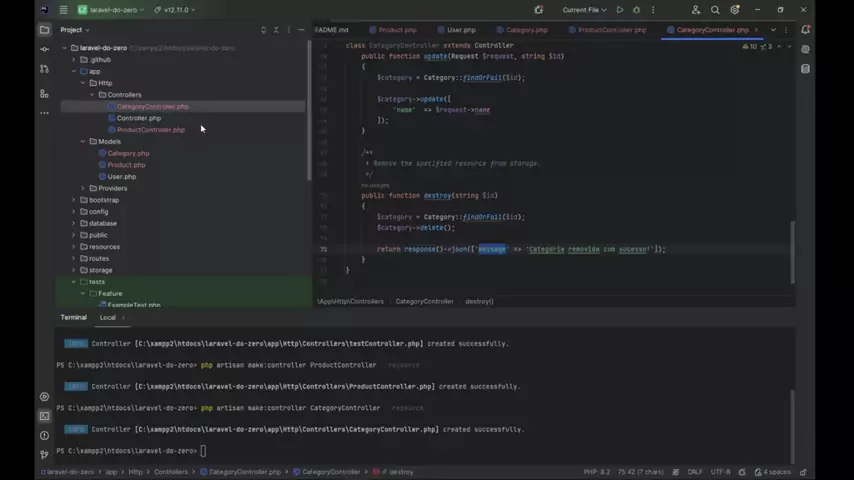Collapse the Controllers folder in project tree
This screenshot has width=854, height=480.
click(92, 95)
